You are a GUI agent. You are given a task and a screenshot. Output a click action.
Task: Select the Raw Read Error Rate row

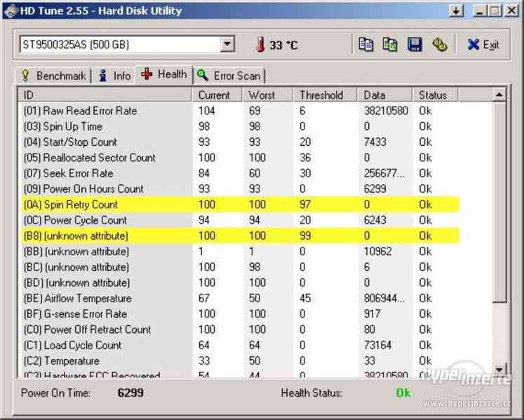click(239, 111)
